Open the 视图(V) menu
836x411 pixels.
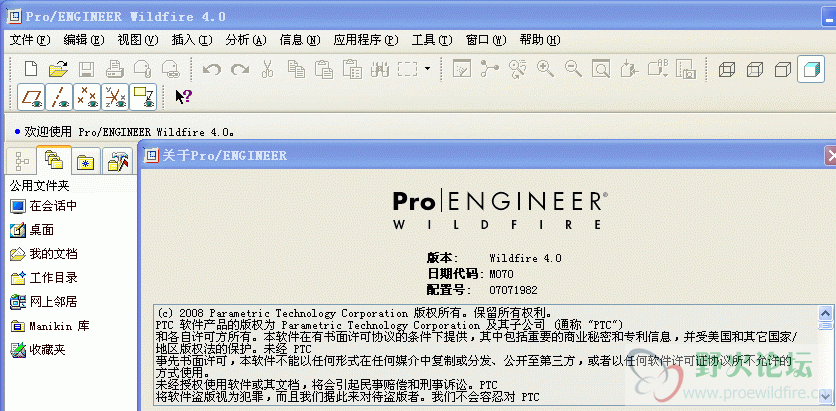(138, 40)
